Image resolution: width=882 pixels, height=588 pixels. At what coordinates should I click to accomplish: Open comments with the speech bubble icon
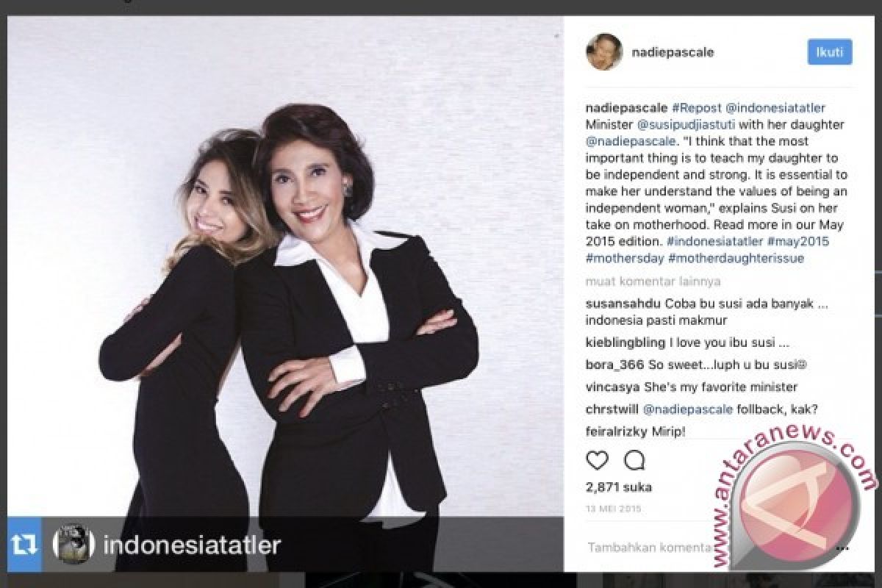point(634,460)
